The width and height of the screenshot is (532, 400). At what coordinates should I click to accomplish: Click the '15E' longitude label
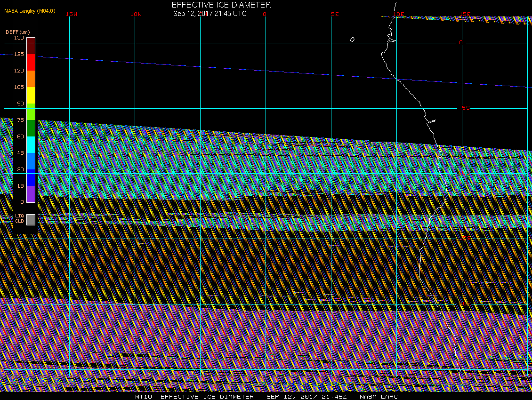coord(465,14)
